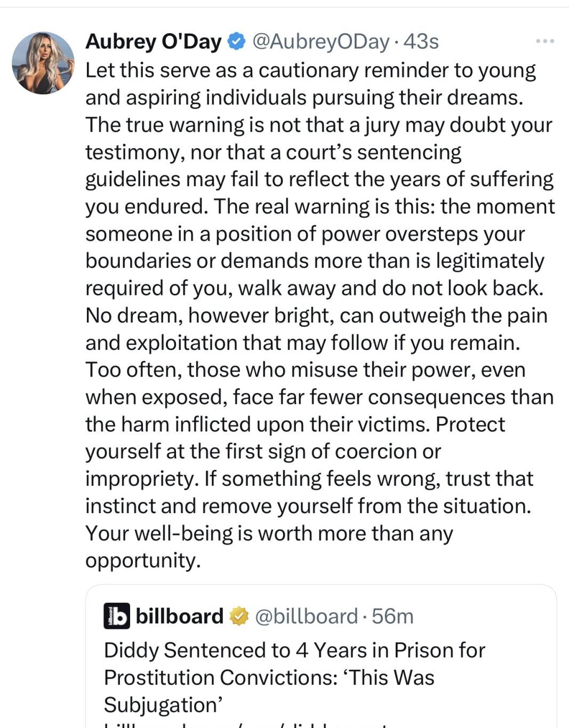Click the @billboard handle

(x=306, y=617)
